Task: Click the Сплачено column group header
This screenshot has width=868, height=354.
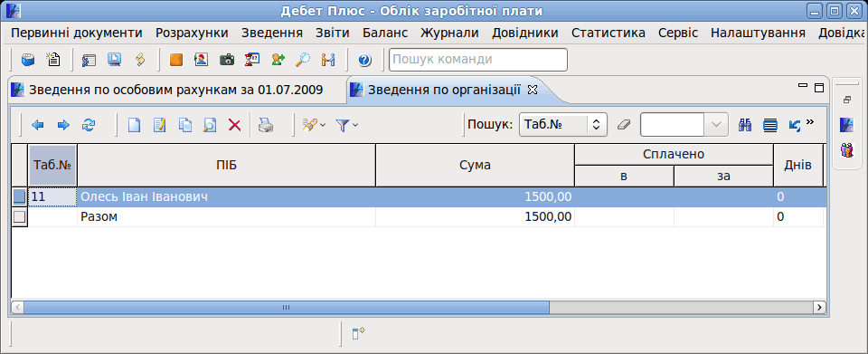Action: (674, 155)
